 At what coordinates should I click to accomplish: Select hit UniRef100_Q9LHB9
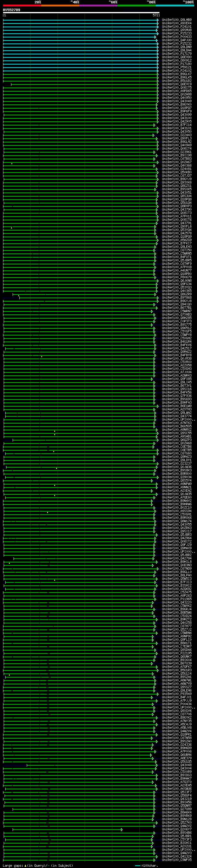[177, 20]
